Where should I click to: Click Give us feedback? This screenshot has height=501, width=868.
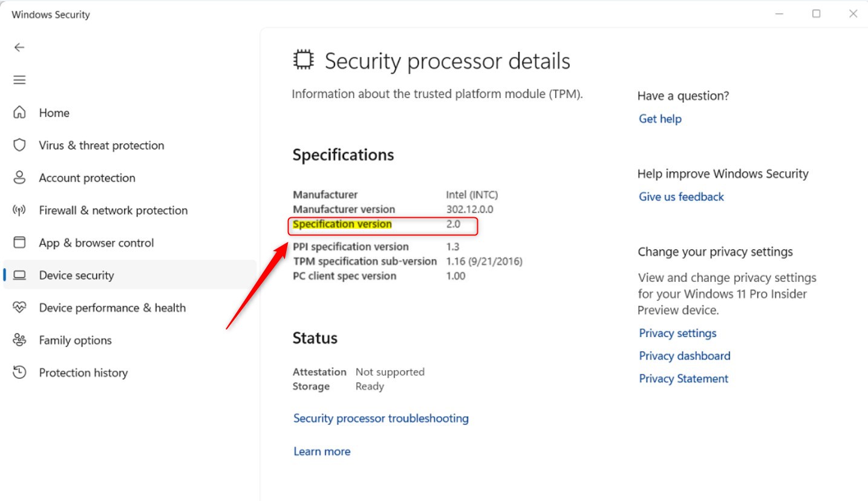pos(681,197)
